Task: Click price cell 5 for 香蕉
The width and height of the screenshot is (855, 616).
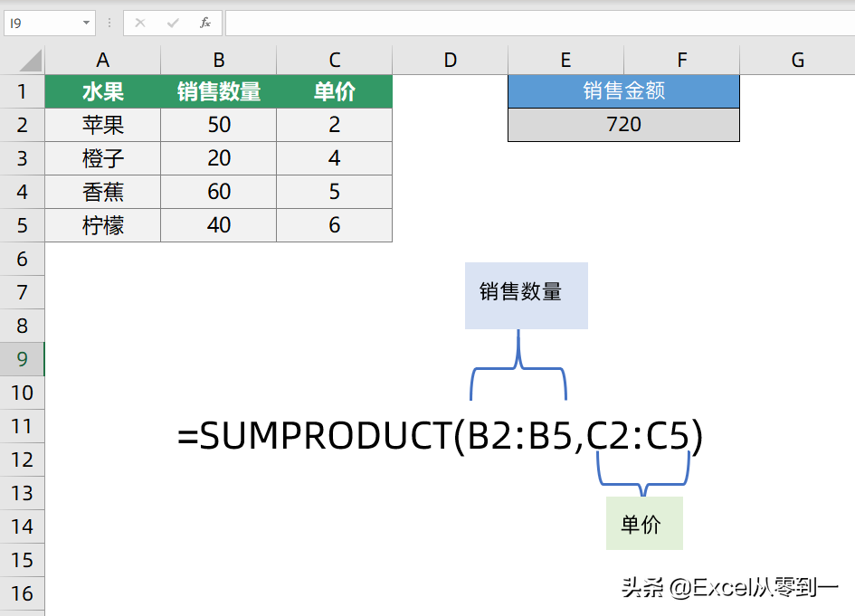Action: tap(334, 192)
